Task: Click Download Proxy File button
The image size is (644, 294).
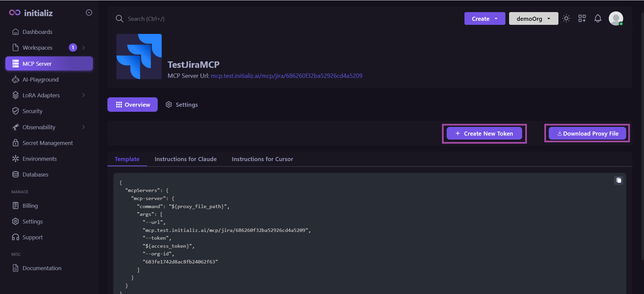Action: [587, 134]
